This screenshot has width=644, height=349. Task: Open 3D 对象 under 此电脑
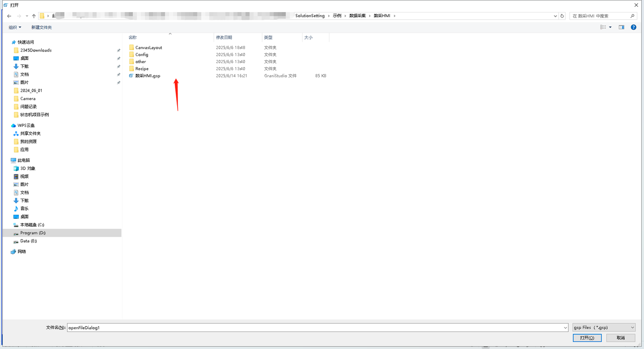[28, 168]
